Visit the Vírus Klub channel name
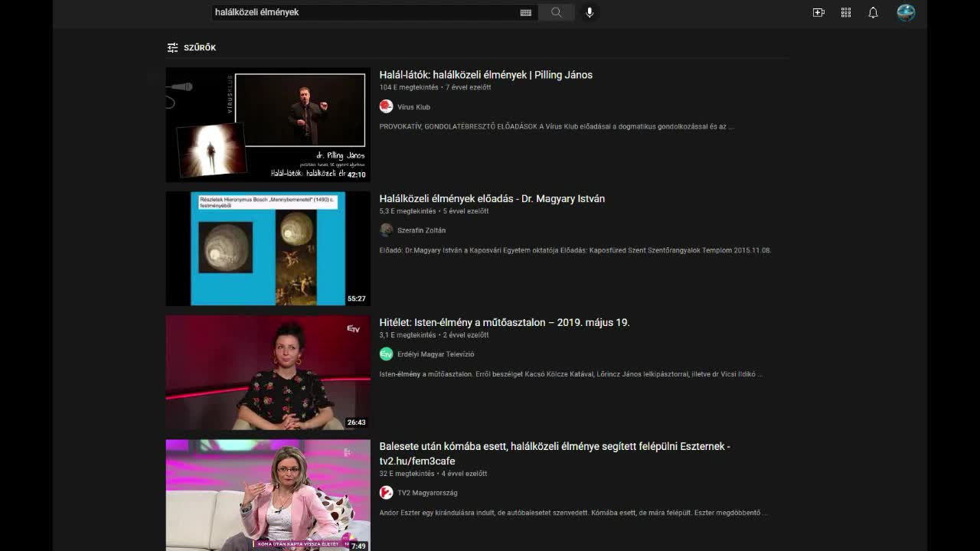 point(413,107)
